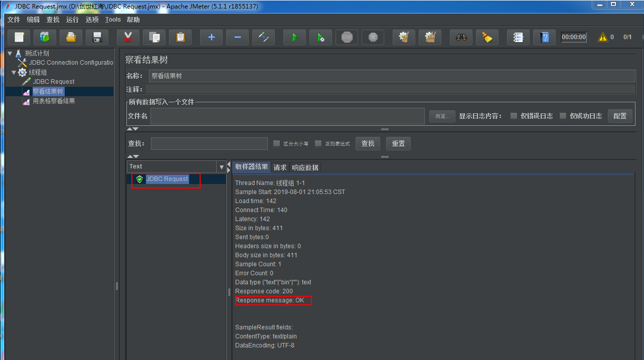The image size is (644, 360).
Task: Click the 查找 search button
Action: pos(368,143)
